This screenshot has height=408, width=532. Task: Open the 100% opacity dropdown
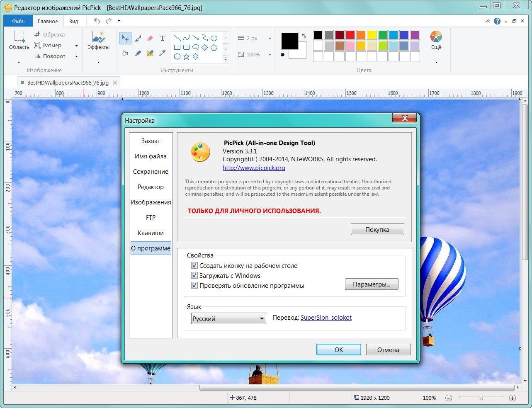(270, 55)
